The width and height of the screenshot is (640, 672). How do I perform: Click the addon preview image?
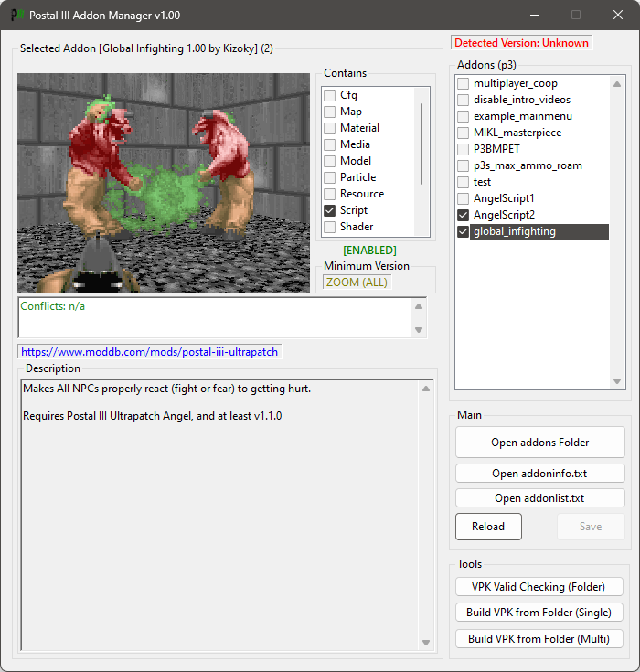(164, 183)
